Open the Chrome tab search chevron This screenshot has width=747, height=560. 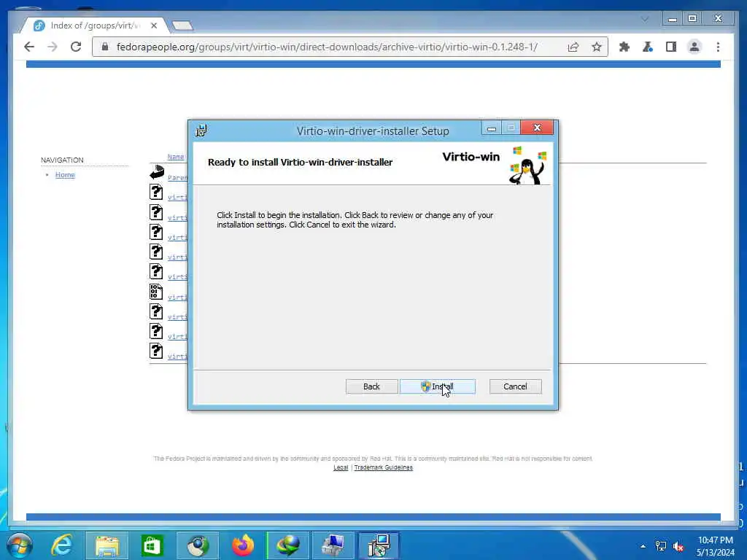click(x=645, y=19)
